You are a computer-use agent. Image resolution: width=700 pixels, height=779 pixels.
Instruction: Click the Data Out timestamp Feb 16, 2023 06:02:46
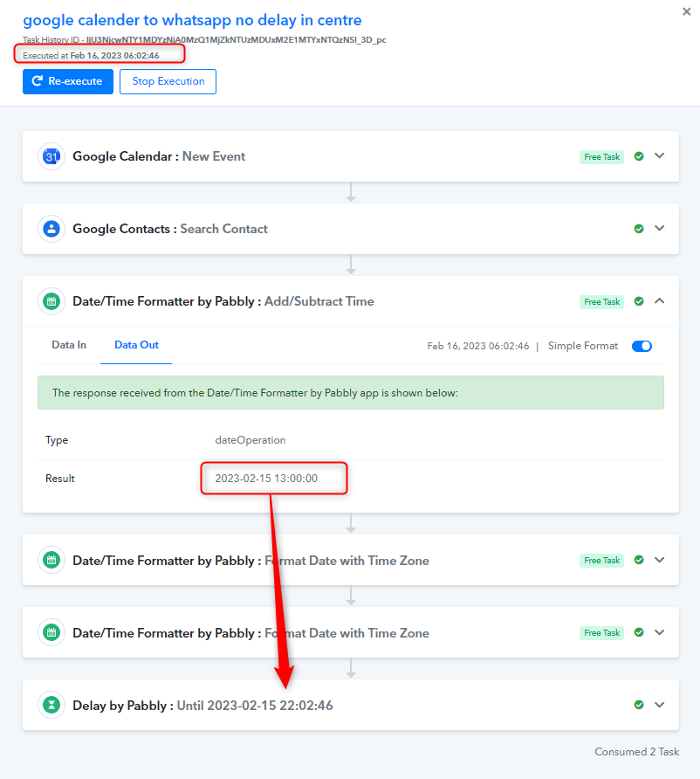[x=478, y=347]
